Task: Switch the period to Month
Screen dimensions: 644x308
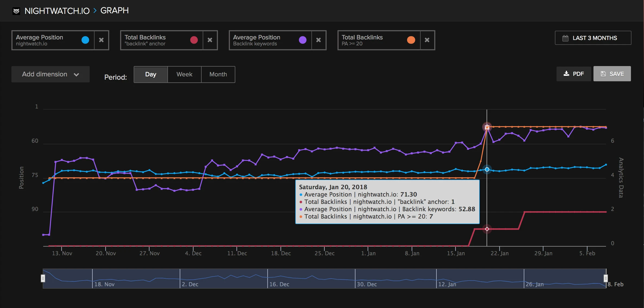Action: click(x=218, y=74)
